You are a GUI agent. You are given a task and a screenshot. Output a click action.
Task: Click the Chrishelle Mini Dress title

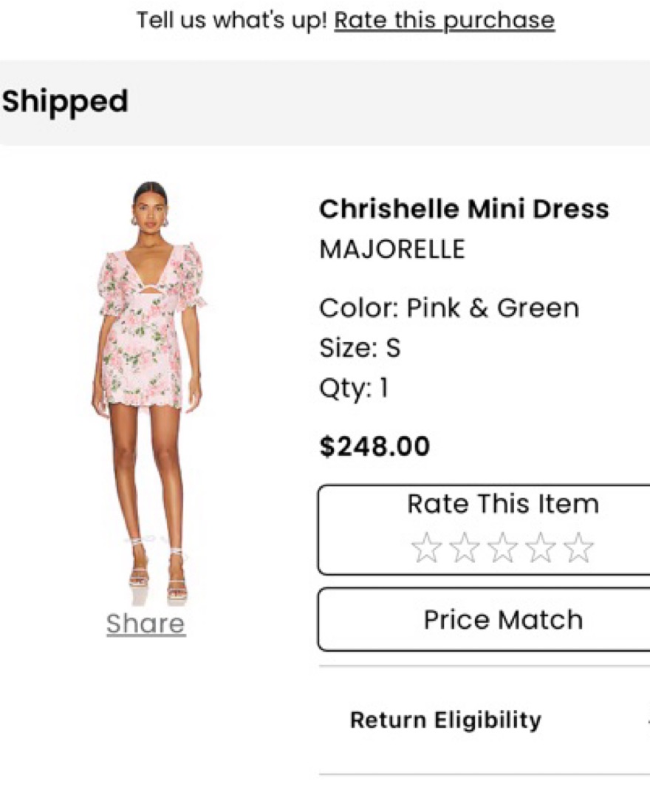tap(464, 209)
